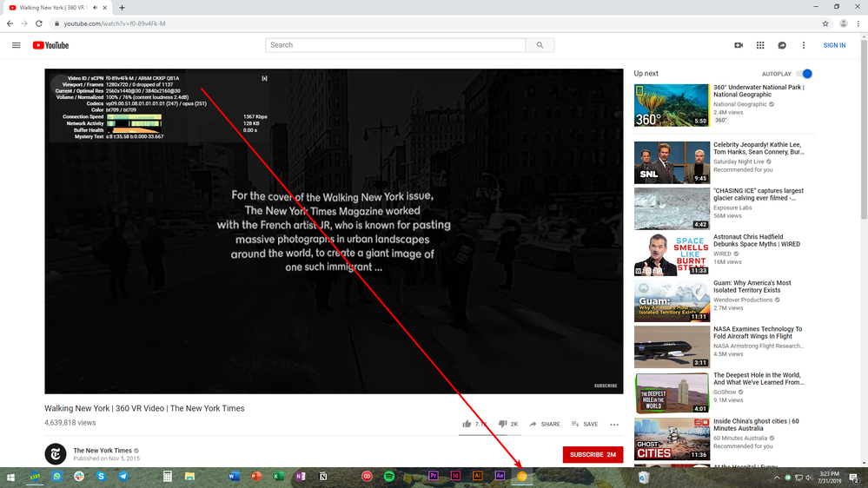The width and height of the screenshot is (868, 488).
Task: Open the Chrome three-dot menu
Action: [x=858, y=23]
